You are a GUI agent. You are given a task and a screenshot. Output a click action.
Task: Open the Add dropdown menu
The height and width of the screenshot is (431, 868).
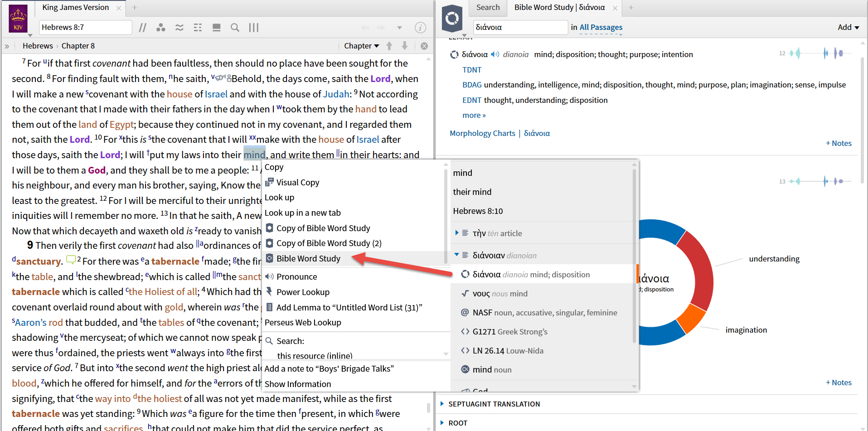pyautogui.click(x=849, y=27)
